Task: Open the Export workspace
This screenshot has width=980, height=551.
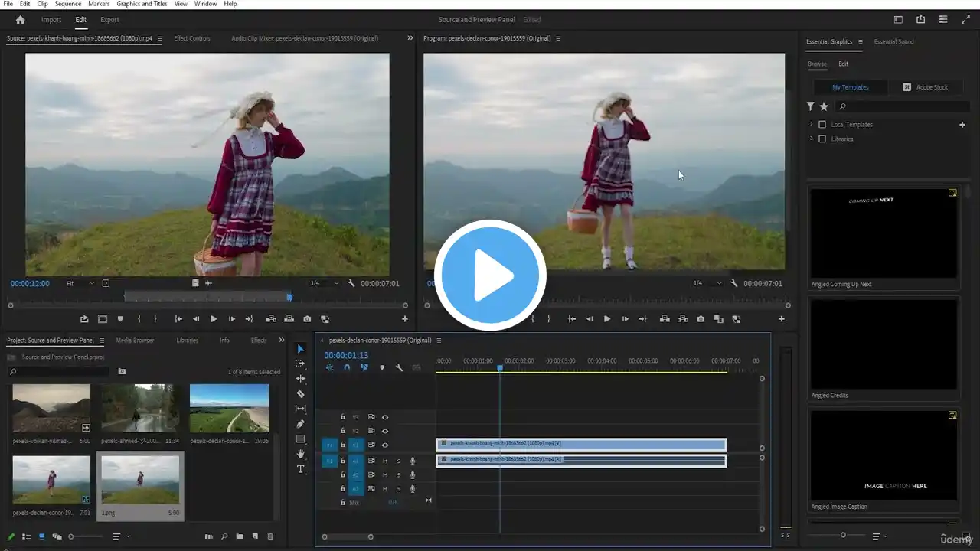Action: 109,20
